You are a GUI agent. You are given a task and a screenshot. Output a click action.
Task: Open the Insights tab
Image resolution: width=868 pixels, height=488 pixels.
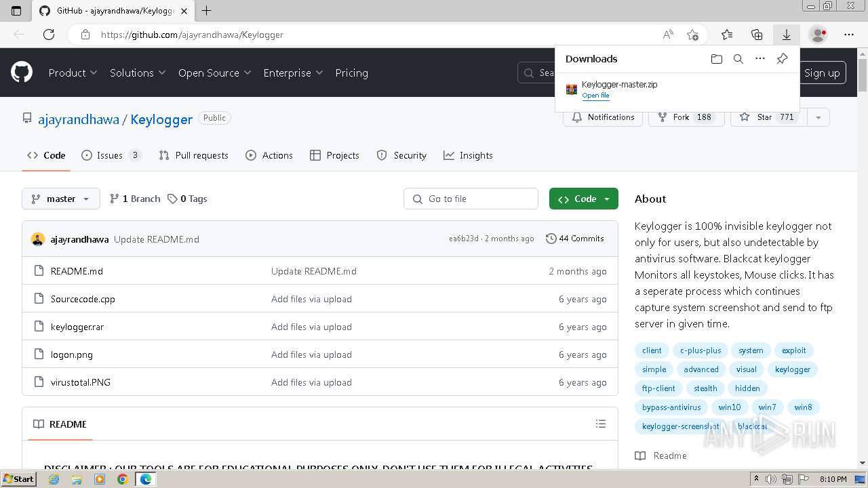click(468, 155)
